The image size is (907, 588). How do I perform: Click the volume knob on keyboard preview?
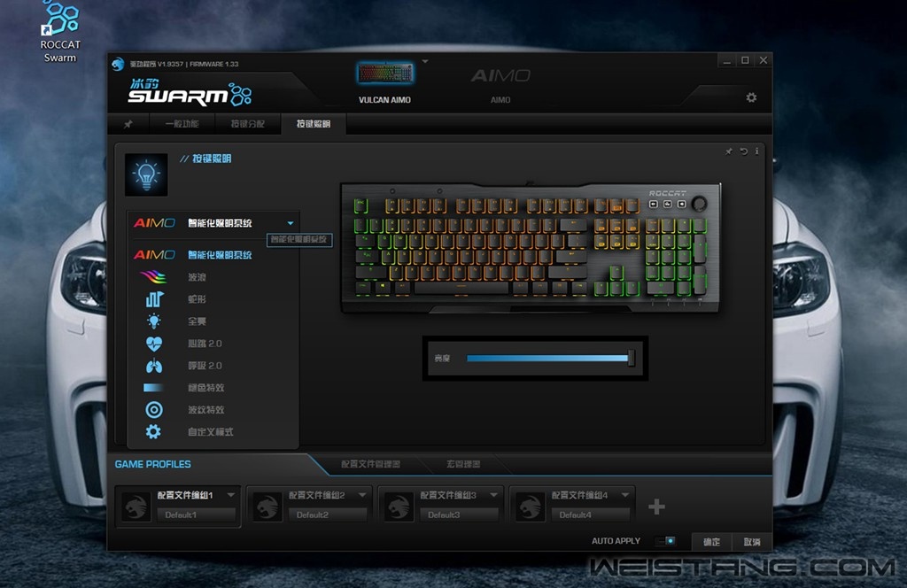click(x=700, y=204)
